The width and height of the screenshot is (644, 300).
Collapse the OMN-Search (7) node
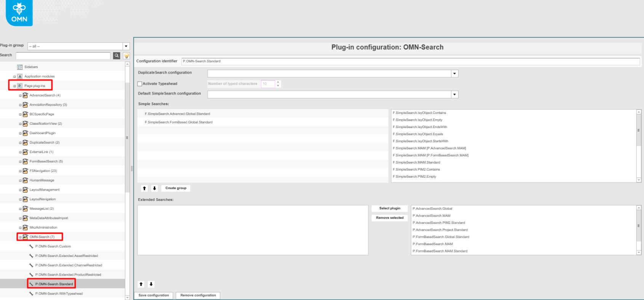[x=20, y=237]
